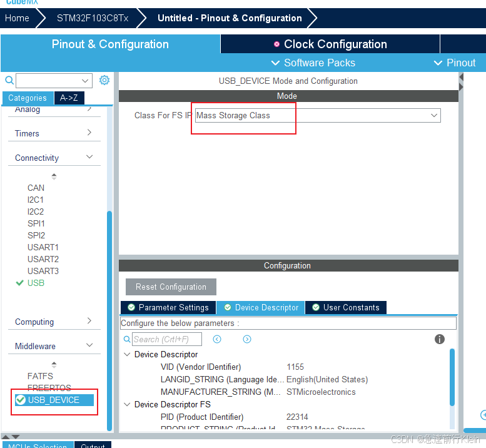Select I2C2 peripheral
This screenshot has height=448, width=486.
pos(36,211)
